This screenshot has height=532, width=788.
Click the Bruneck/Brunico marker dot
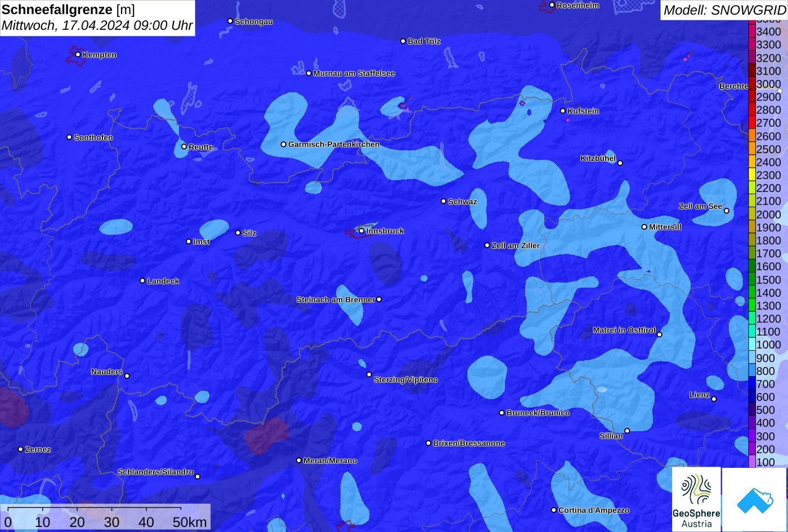tap(502, 413)
